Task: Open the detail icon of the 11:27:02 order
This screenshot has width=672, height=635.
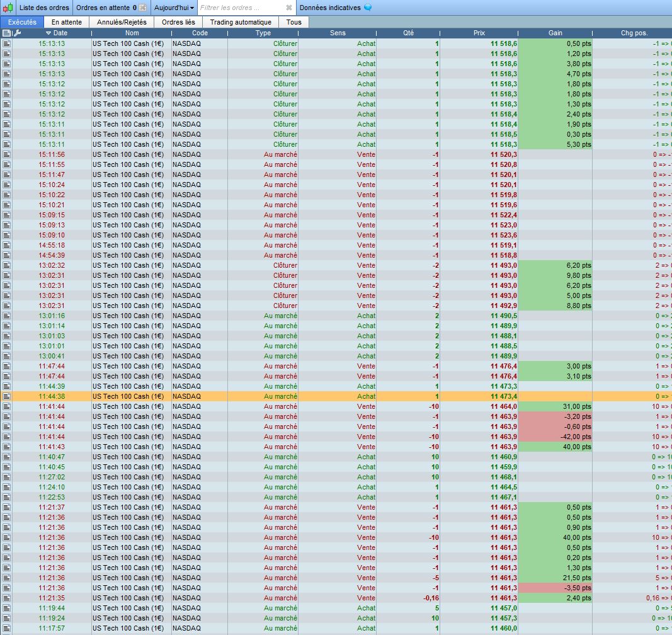Action: (x=6, y=477)
